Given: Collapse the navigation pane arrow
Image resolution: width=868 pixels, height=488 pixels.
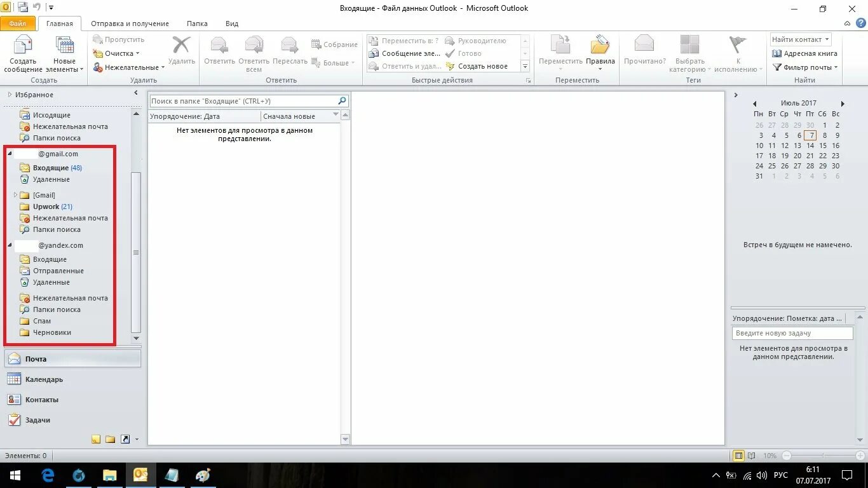Looking at the screenshot, I should [x=135, y=93].
